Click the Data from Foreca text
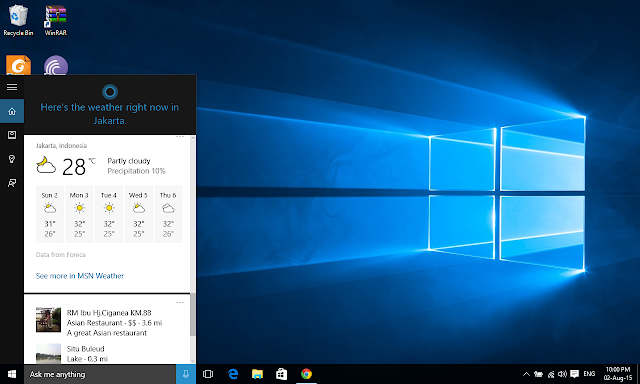Image resolution: width=640 pixels, height=384 pixels. [x=60, y=255]
